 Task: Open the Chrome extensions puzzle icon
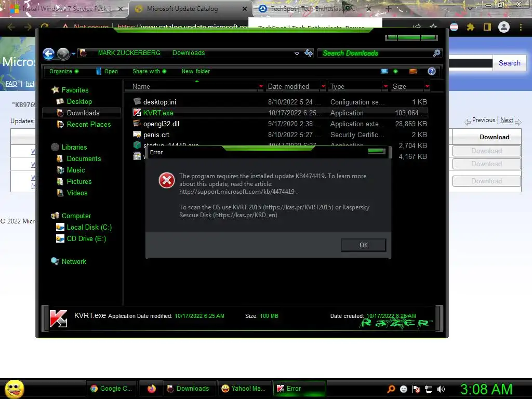pyautogui.click(x=471, y=27)
